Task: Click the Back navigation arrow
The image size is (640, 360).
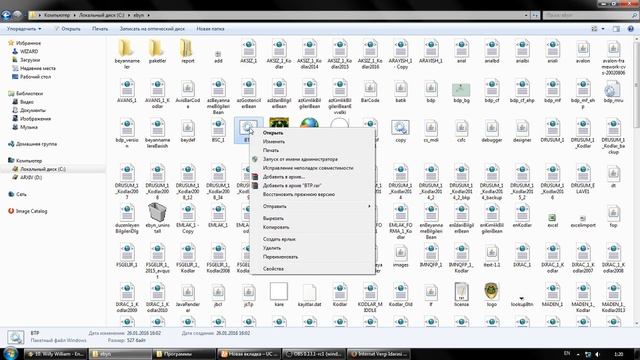Action: tap(6, 15)
